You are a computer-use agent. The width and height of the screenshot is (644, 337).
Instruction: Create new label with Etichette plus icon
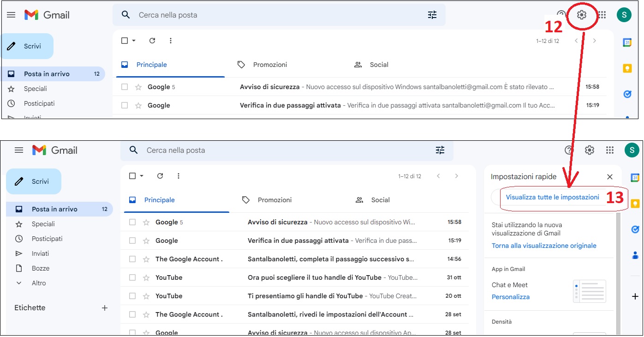105,308
